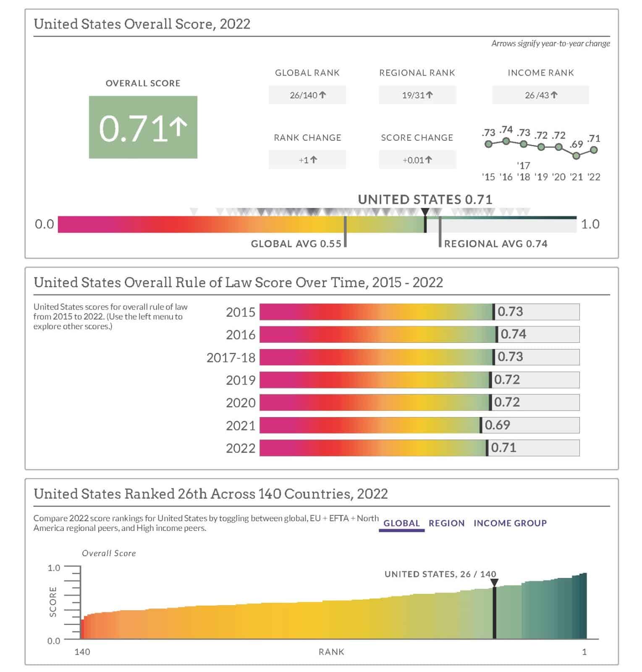Click the 2021 score bar

(x=419, y=425)
